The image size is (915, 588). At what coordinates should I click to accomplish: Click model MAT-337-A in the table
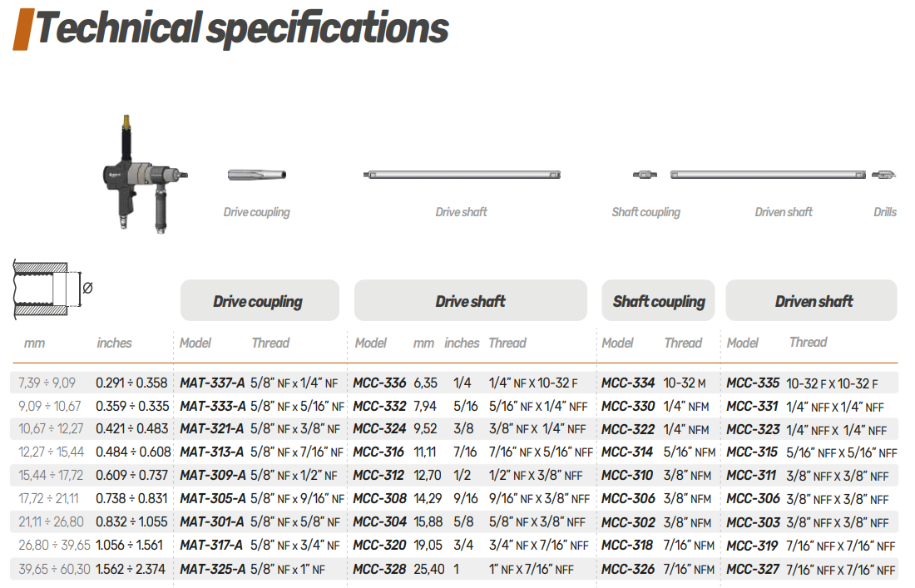[212, 383]
